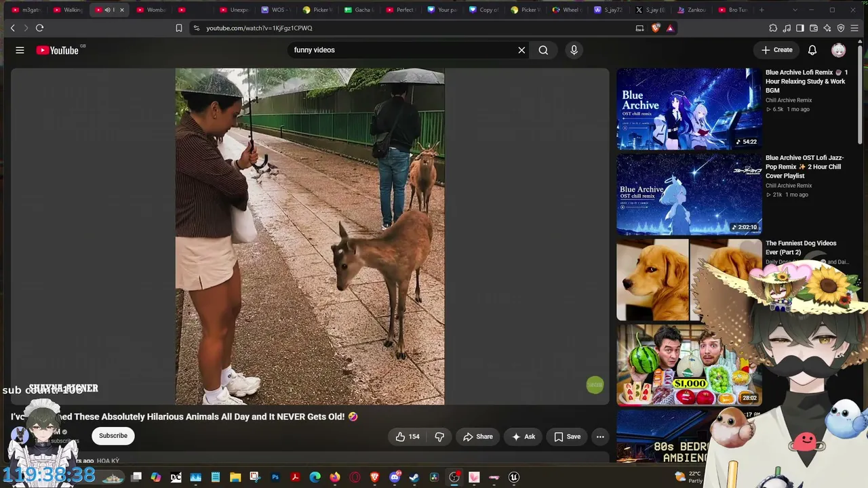Screen dimensions: 868x488
Task: Open the Hilarious Animals video title
Action: pyautogui.click(x=184, y=417)
